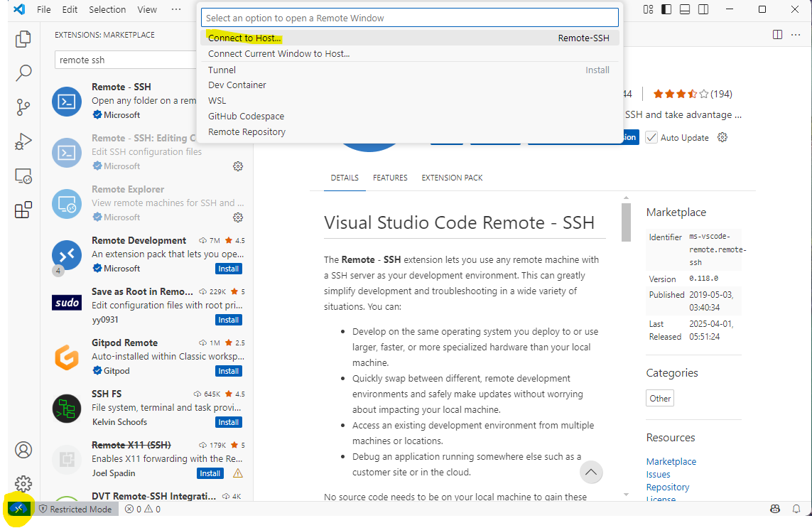The image size is (812, 528).
Task: Open the File menu
Action: (44, 9)
